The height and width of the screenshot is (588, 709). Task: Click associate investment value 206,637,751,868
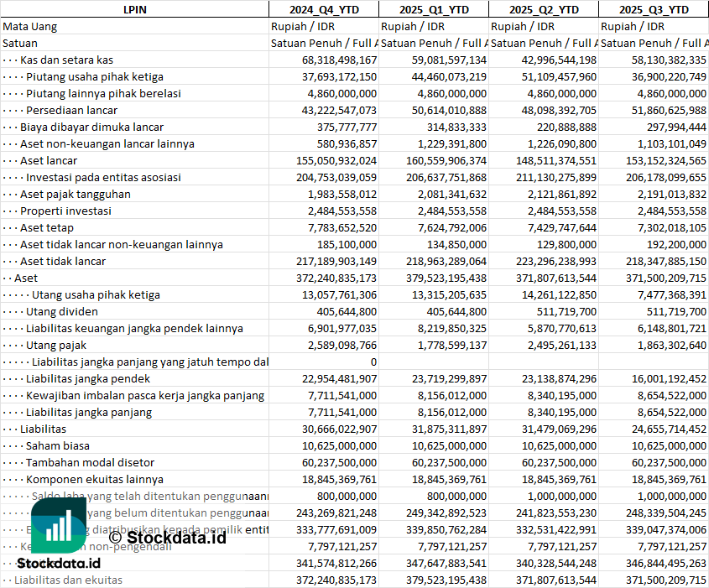point(446,177)
